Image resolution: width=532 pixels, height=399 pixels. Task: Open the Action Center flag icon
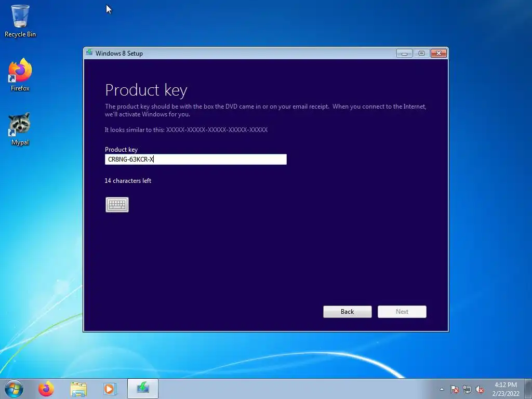tap(455, 389)
